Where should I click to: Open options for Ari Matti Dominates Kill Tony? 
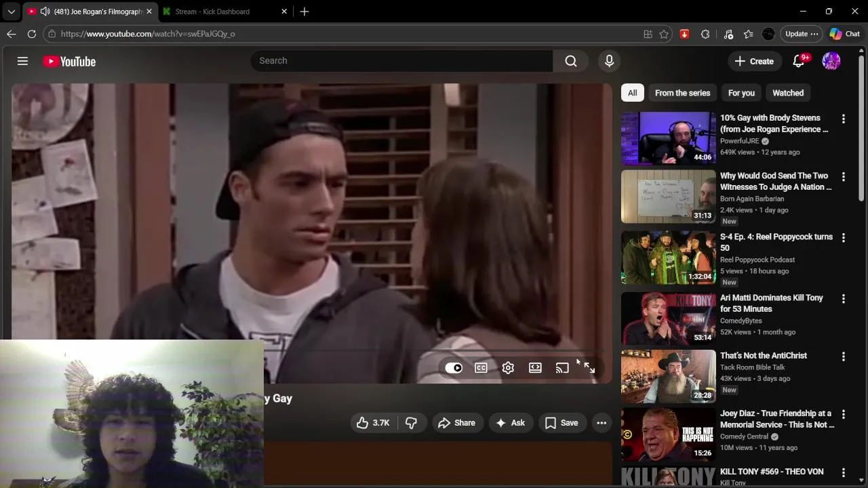click(x=844, y=299)
